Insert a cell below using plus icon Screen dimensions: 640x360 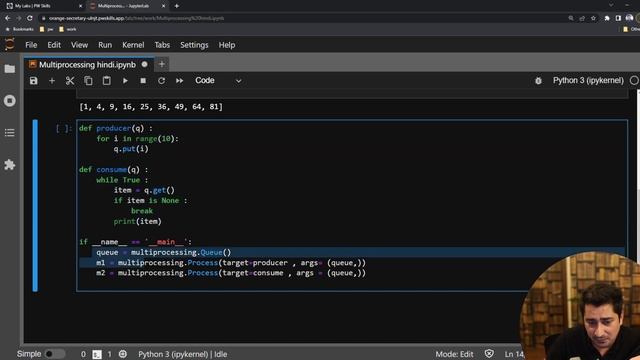52,80
